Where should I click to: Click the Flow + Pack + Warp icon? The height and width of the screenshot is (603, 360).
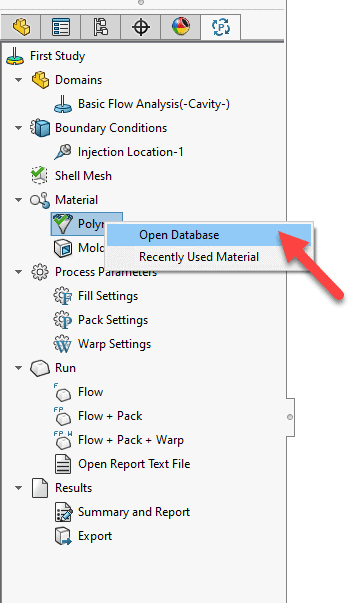point(63,440)
